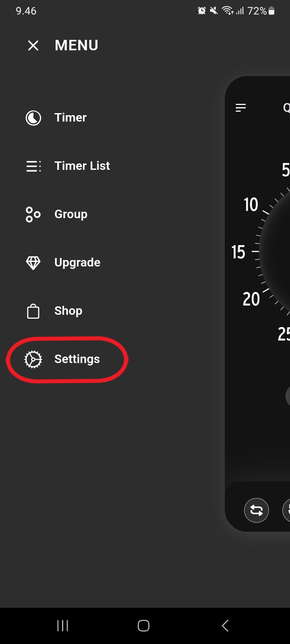Go to Timer List menu entry
The height and width of the screenshot is (644, 290).
(82, 166)
